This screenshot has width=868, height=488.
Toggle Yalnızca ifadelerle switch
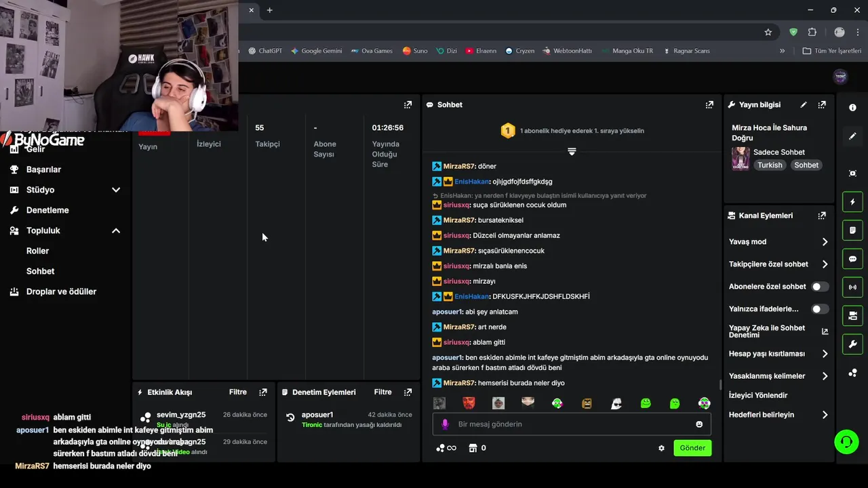(x=820, y=309)
